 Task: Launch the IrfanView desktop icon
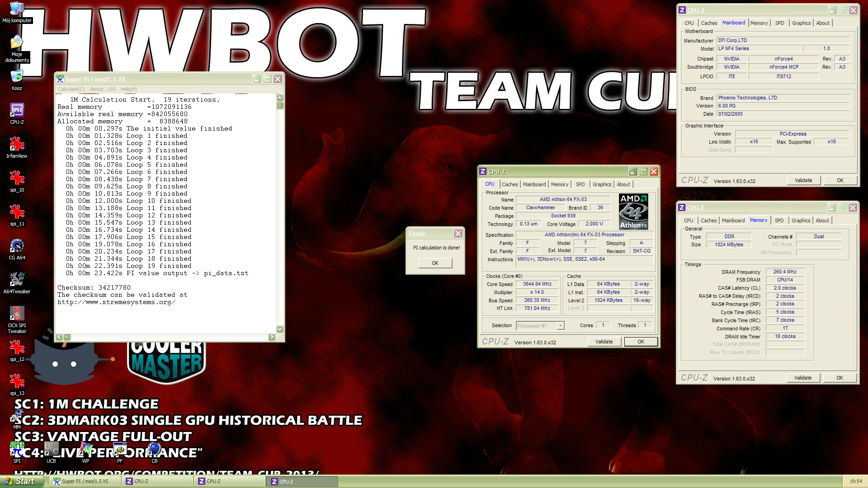[17, 147]
